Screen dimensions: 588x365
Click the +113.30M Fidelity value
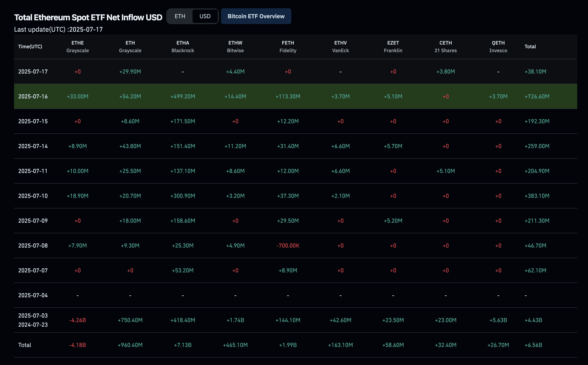pos(288,97)
